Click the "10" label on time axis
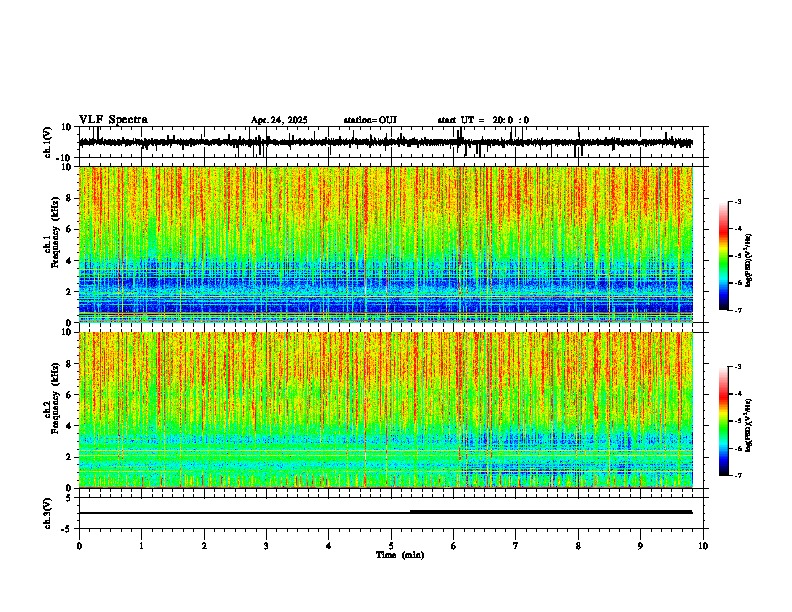This screenshot has height=612, width=792. coord(703,546)
